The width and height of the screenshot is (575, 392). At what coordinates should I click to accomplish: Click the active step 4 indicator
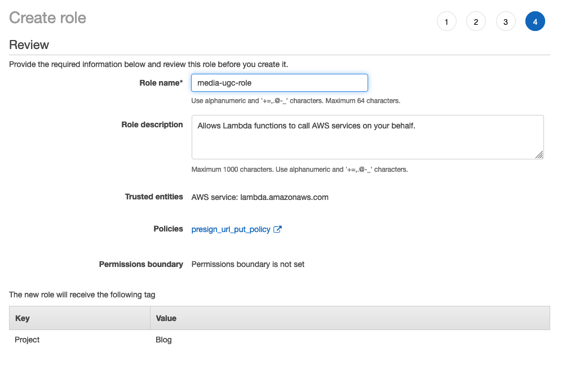pos(535,22)
